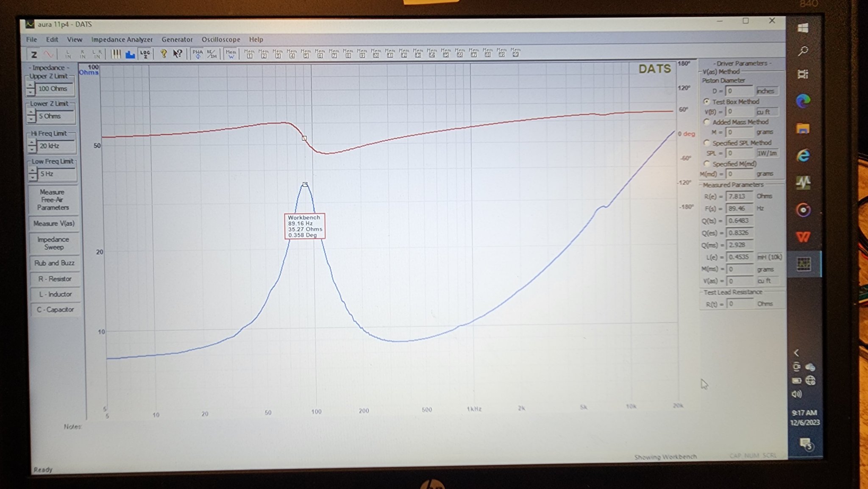Open help via the yellow question mark icon
This screenshot has height=489, width=868.
click(163, 54)
